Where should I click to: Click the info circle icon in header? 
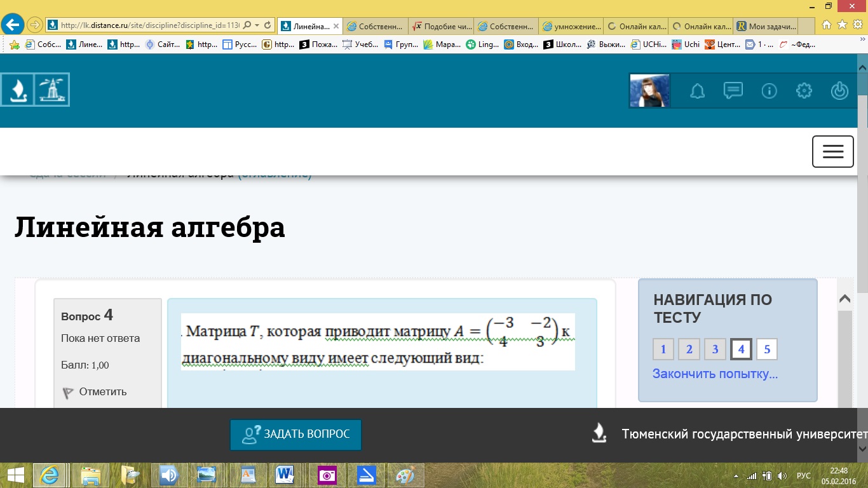point(769,91)
